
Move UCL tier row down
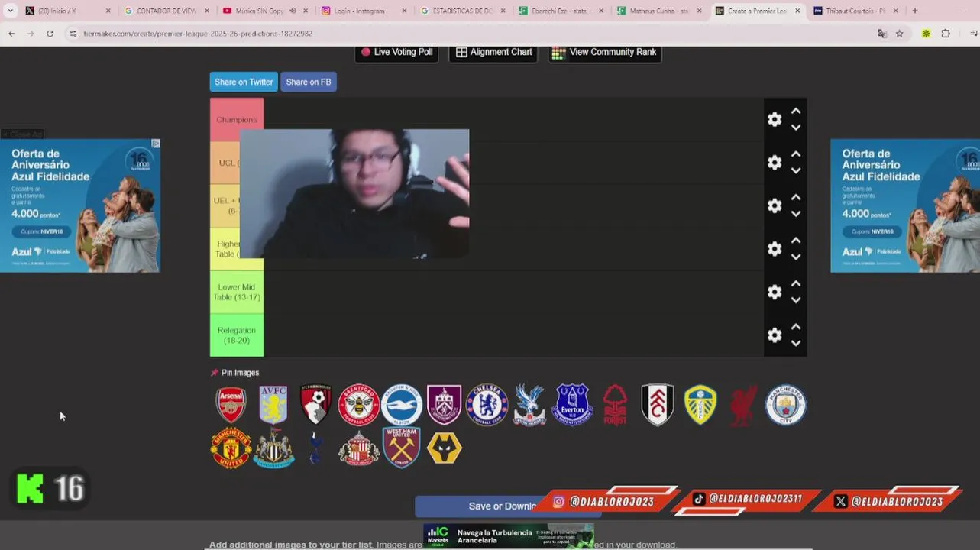click(796, 171)
